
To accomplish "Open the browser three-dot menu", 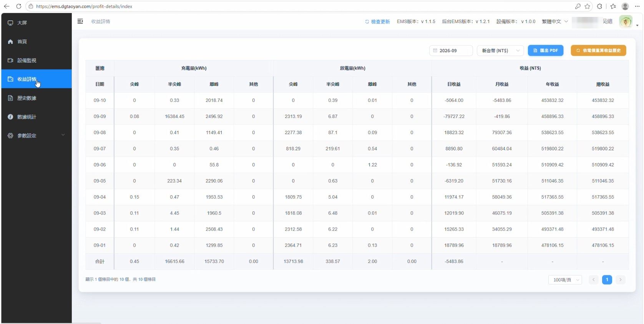I will (x=637, y=6).
